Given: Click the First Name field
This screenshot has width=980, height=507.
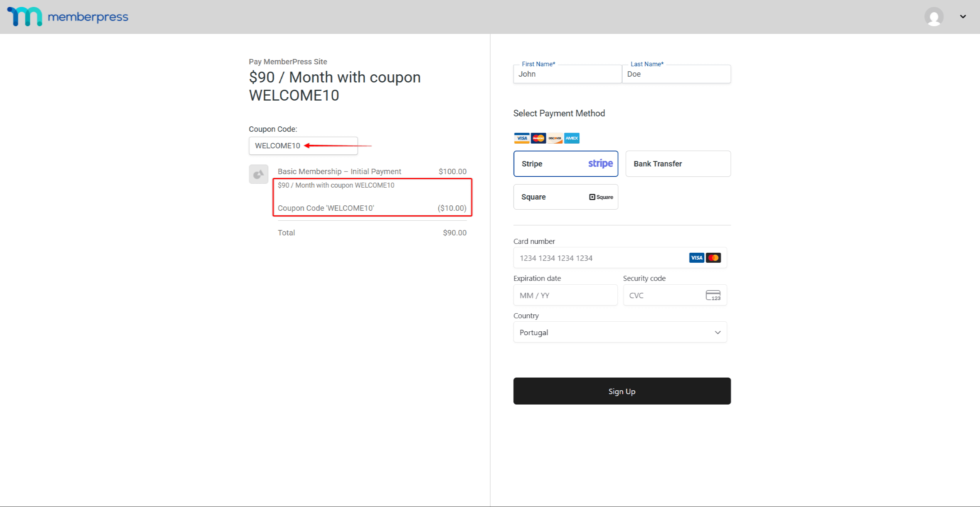Looking at the screenshot, I should coord(567,74).
